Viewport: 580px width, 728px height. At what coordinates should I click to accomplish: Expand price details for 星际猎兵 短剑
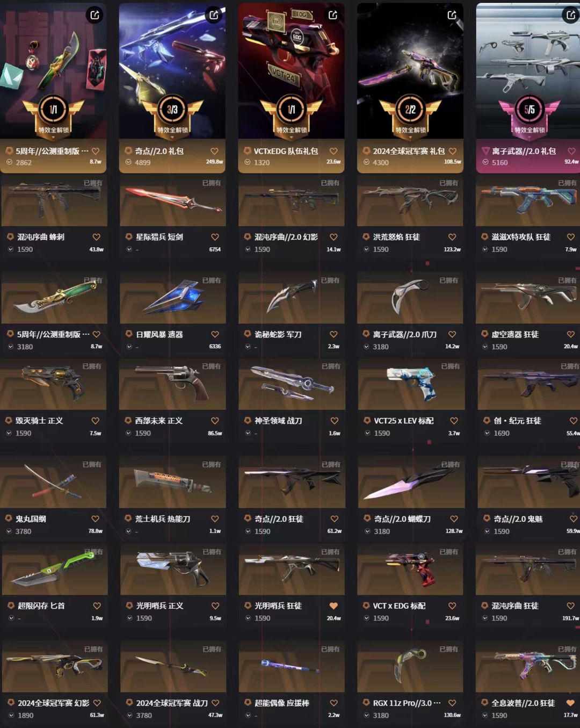tap(129, 249)
